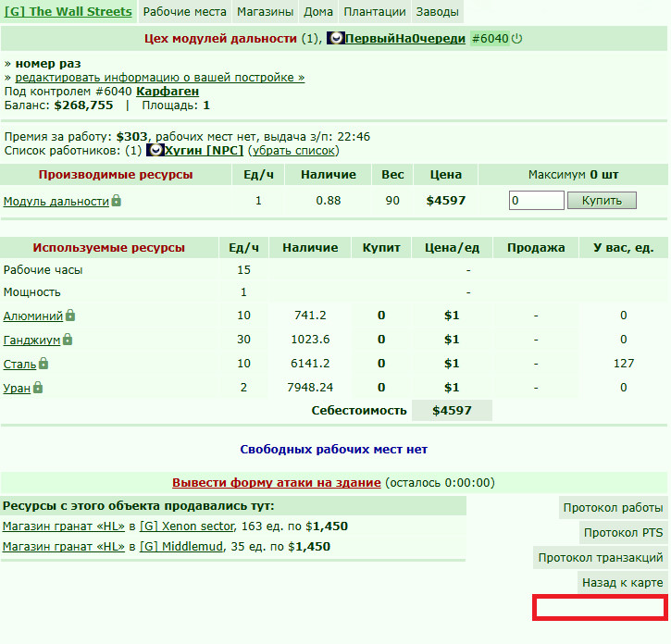
Task: Open the ПервыйНаОчереди owner profile link
Action: 404,39
